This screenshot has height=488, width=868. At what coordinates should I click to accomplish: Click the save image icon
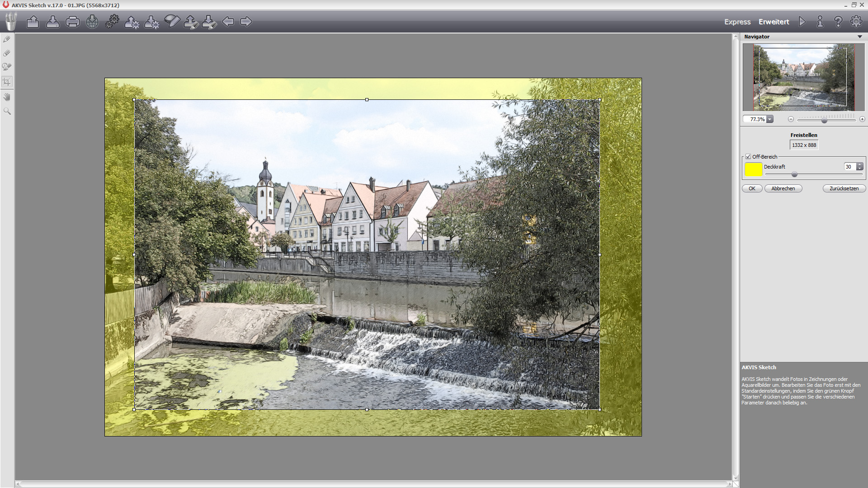[x=52, y=22]
